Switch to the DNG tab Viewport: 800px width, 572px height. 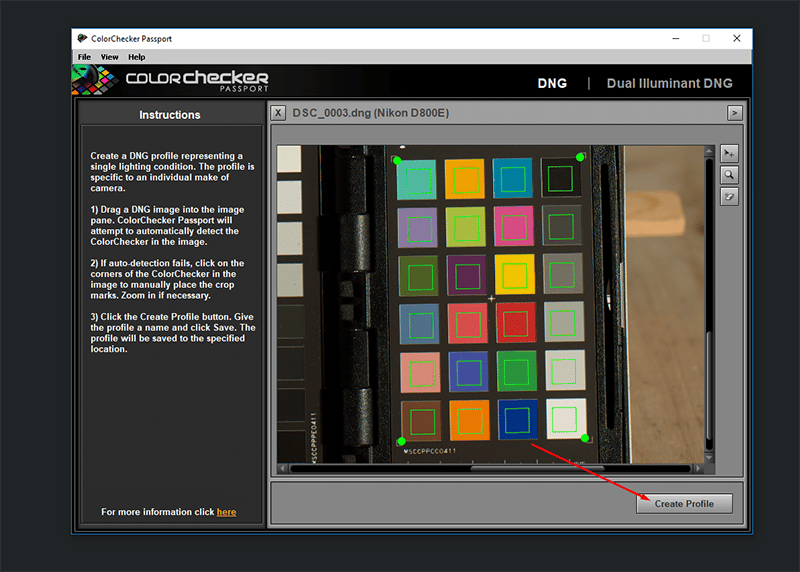pyautogui.click(x=552, y=83)
